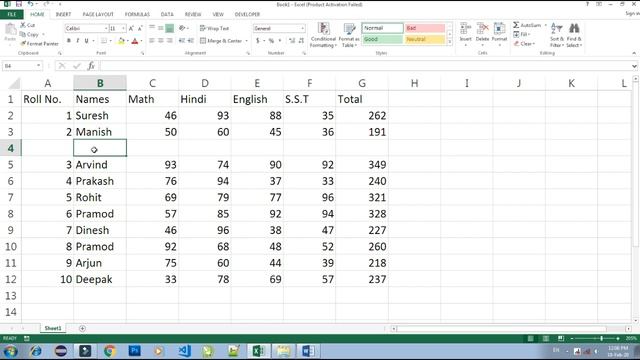Switch to the DATA tab

point(167,14)
